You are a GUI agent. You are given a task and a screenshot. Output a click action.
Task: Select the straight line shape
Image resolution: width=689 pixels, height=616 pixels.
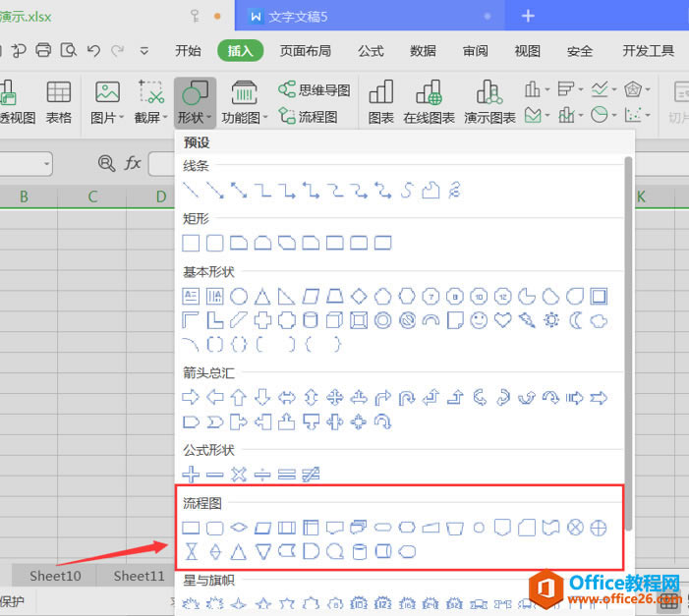(x=191, y=191)
